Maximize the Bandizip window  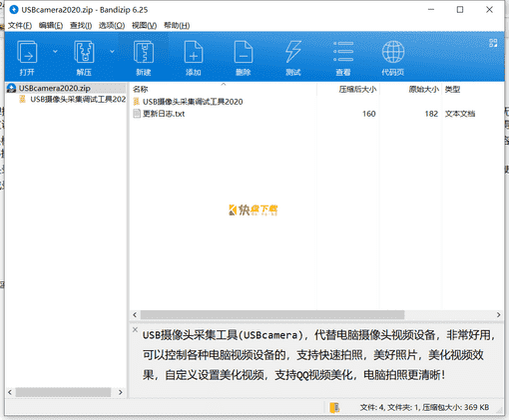tap(460, 10)
